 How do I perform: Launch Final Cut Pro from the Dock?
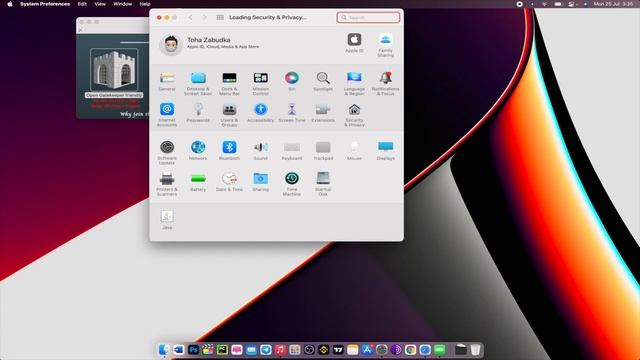pyautogui.click(x=208, y=350)
